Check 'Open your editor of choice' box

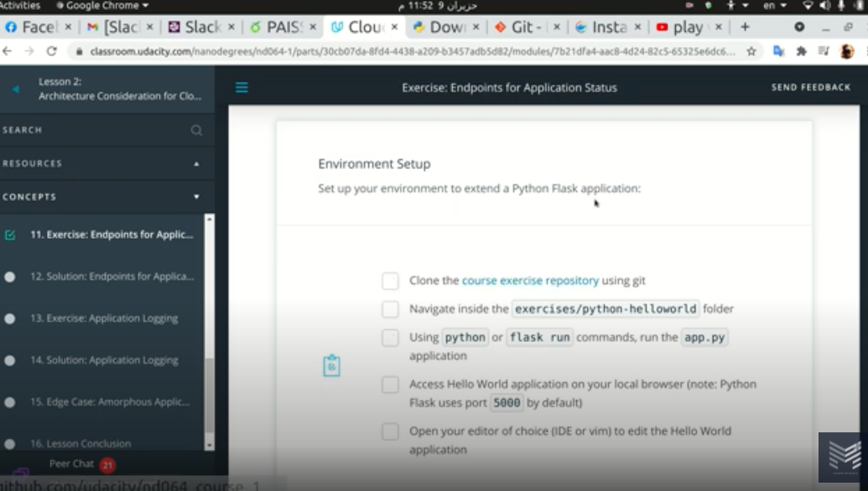coord(390,432)
